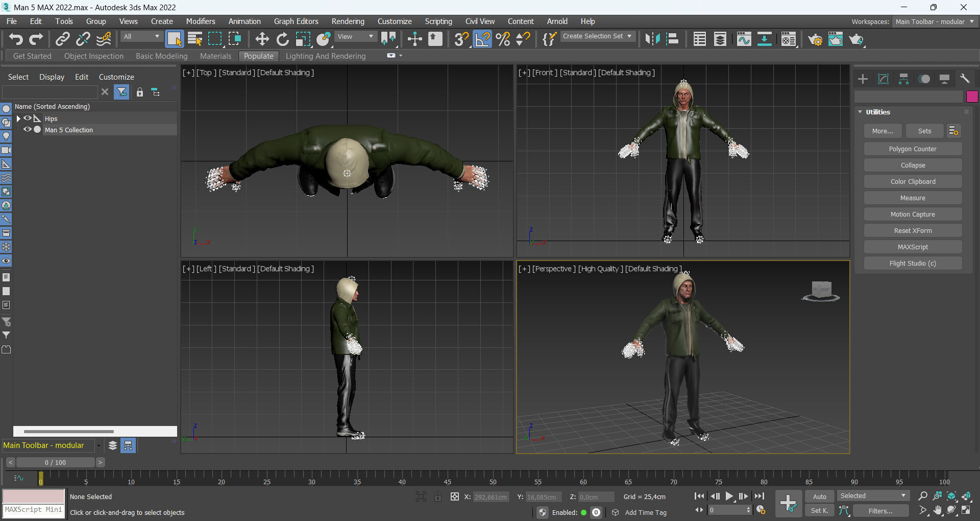Open the Align tool

point(672,39)
